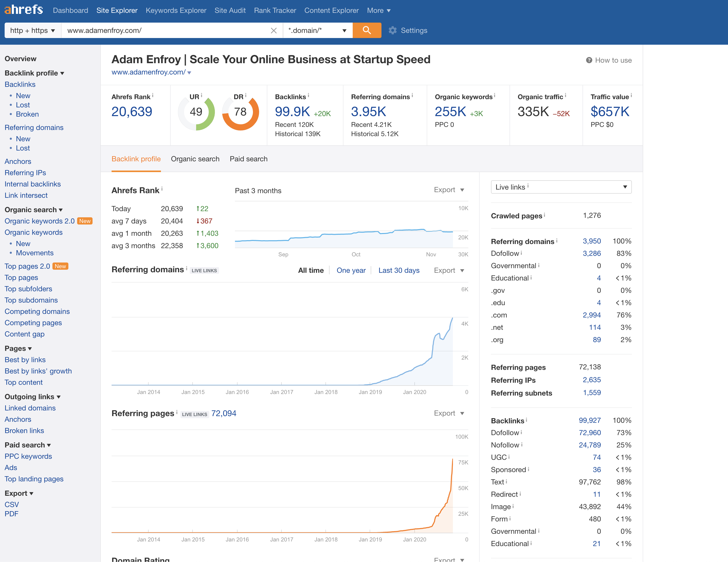Click the How to use help icon
Viewport: 728px width, 562px height.
(x=589, y=60)
